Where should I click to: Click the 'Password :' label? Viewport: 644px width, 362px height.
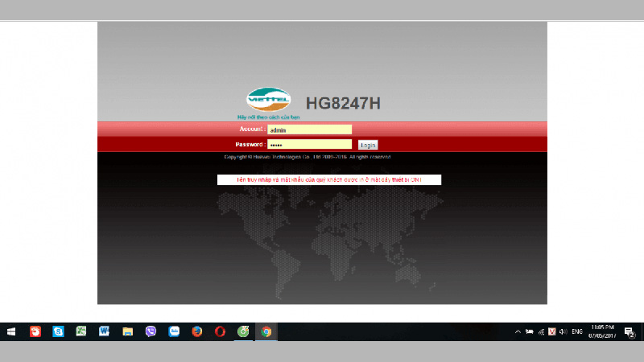coord(250,145)
